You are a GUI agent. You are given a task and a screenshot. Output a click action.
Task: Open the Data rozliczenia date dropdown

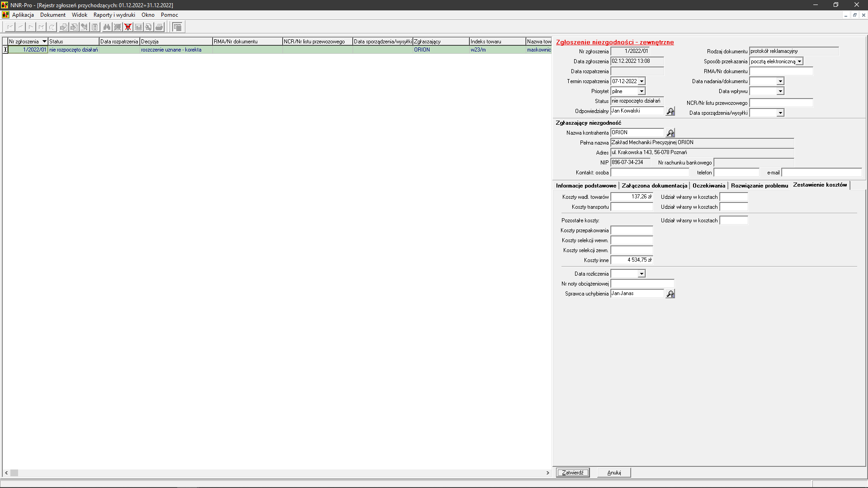[x=642, y=274]
